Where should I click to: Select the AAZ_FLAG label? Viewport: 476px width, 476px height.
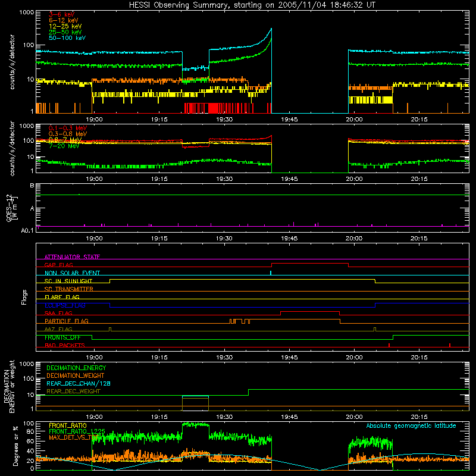[x=58, y=329]
